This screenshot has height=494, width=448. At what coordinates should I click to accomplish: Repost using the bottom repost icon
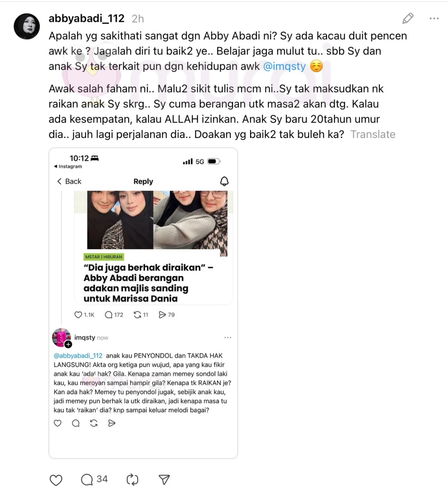tap(132, 480)
